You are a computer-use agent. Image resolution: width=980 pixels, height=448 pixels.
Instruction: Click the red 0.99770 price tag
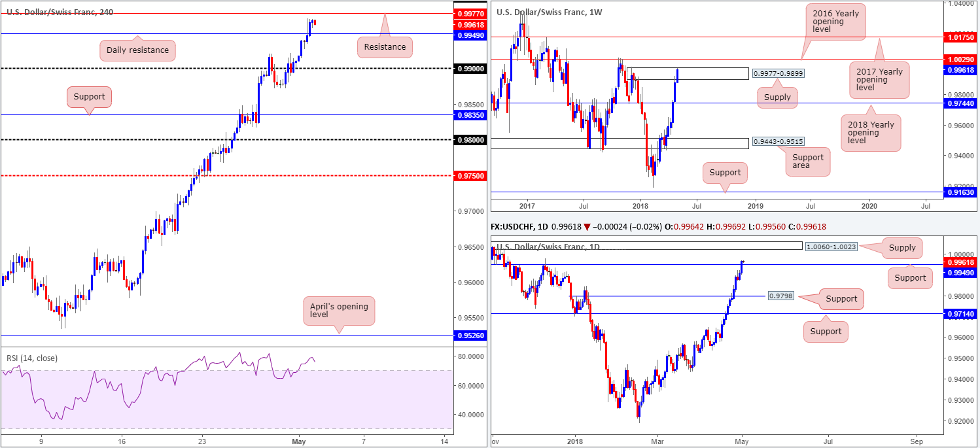[x=470, y=13]
